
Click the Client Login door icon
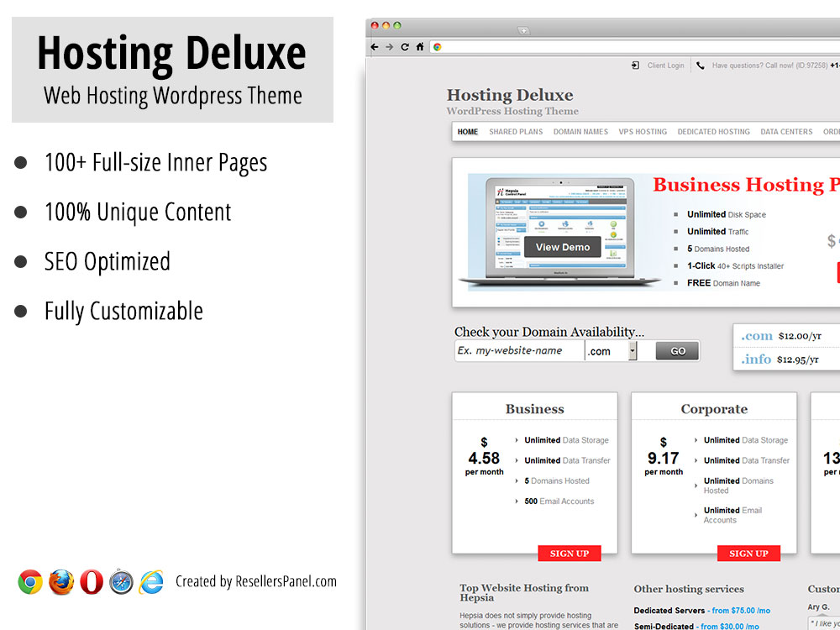pos(635,66)
